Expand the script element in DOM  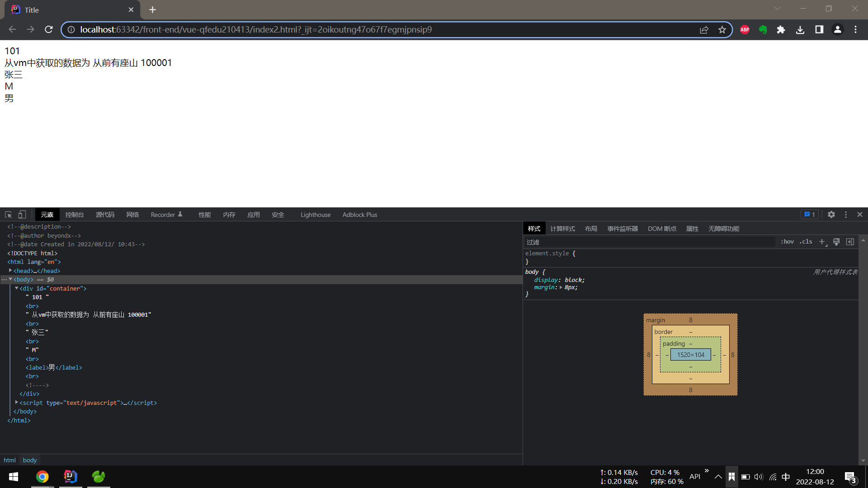coord(17,403)
